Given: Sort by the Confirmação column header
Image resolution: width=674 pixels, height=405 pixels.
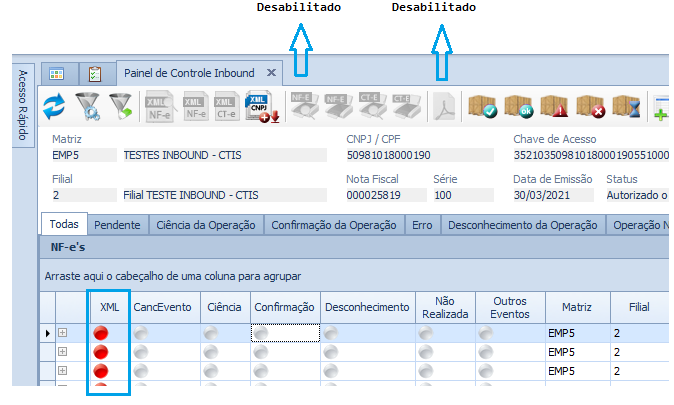Looking at the screenshot, I should [x=285, y=307].
